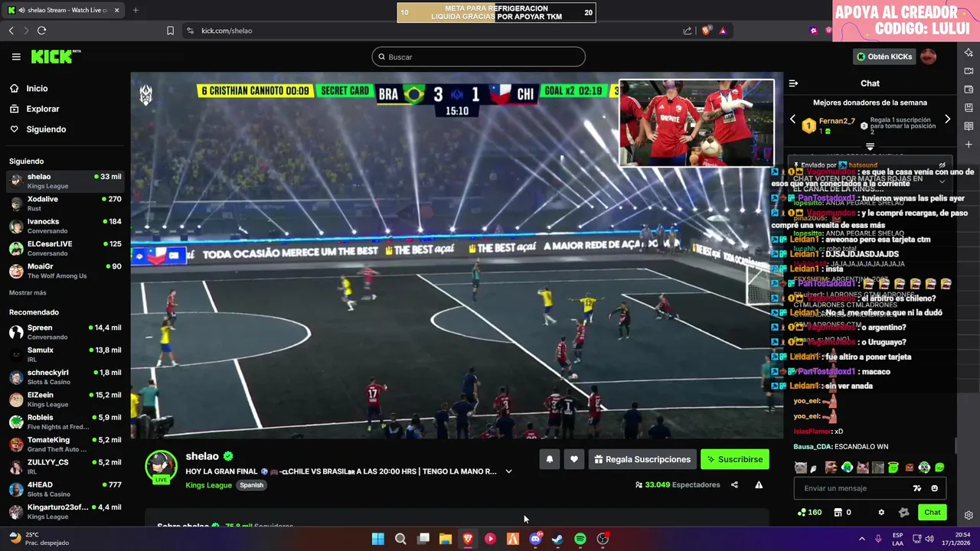The width and height of the screenshot is (980, 551).
Task: Open the chat shop icon showing 0
Action: point(842,513)
